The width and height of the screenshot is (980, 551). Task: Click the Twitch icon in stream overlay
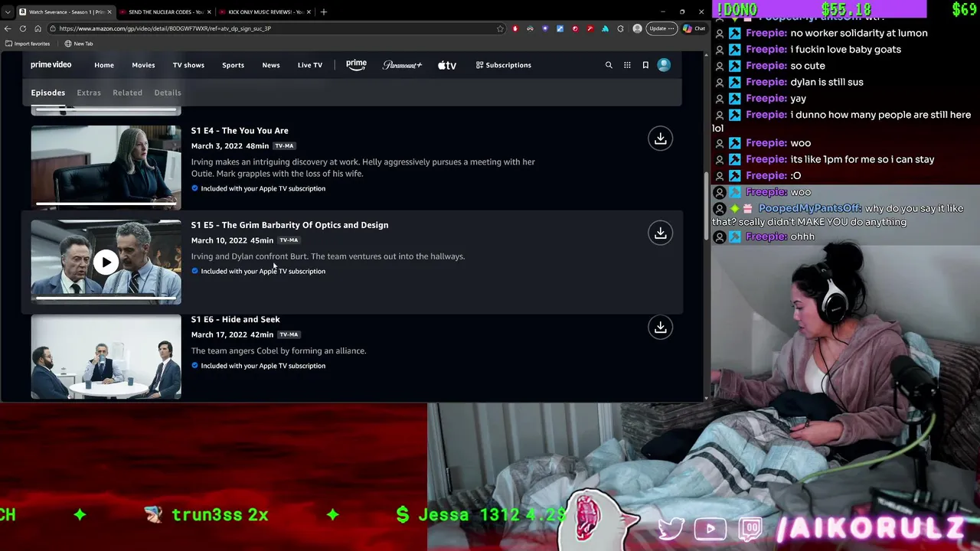coord(750,529)
